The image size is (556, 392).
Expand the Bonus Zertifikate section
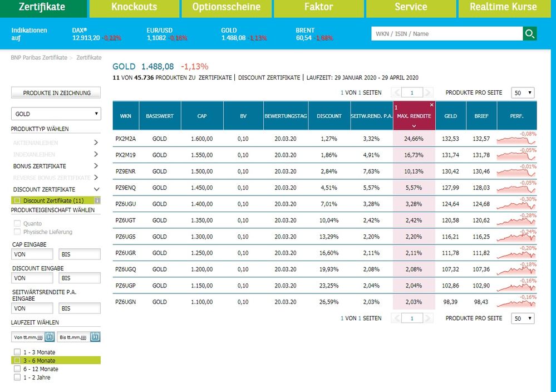tap(96, 166)
